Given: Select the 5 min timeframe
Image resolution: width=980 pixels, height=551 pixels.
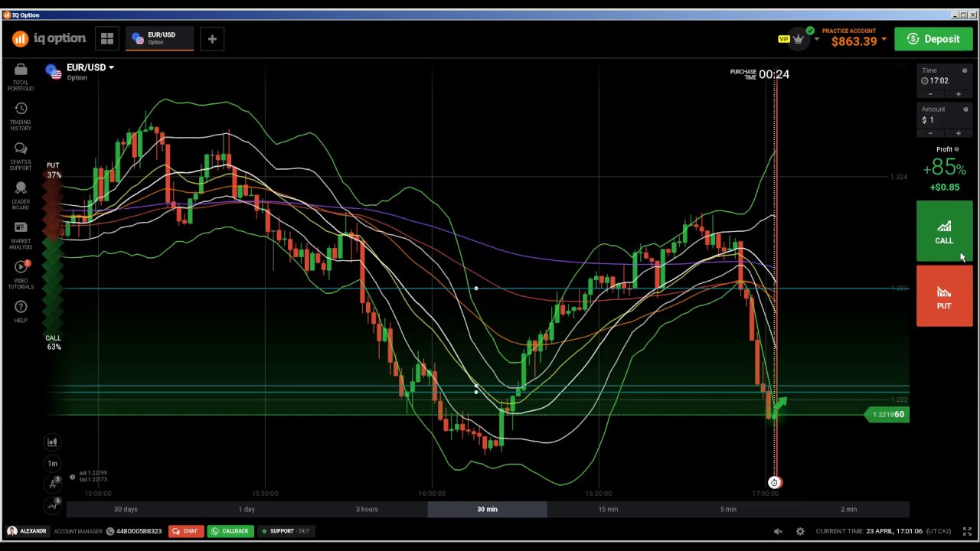Looking at the screenshot, I should coord(728,509).
